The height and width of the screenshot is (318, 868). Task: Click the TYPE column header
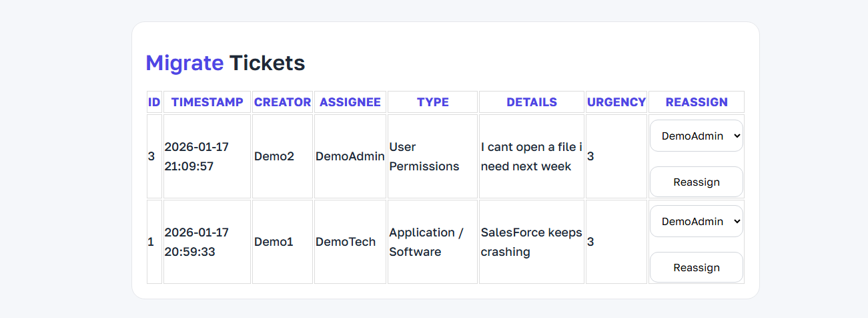(432, 102)
